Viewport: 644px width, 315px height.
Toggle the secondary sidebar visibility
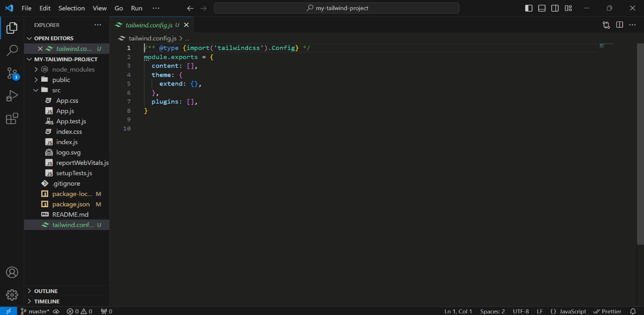coord(555,8)
